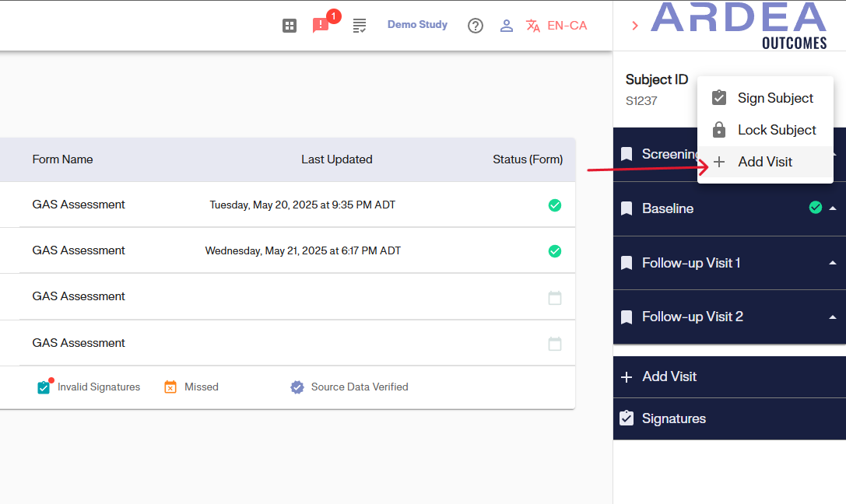The height and width of the screenshot is (504, 846).
Task: Click the Demo Study link
Action: [x=417, y=25]
